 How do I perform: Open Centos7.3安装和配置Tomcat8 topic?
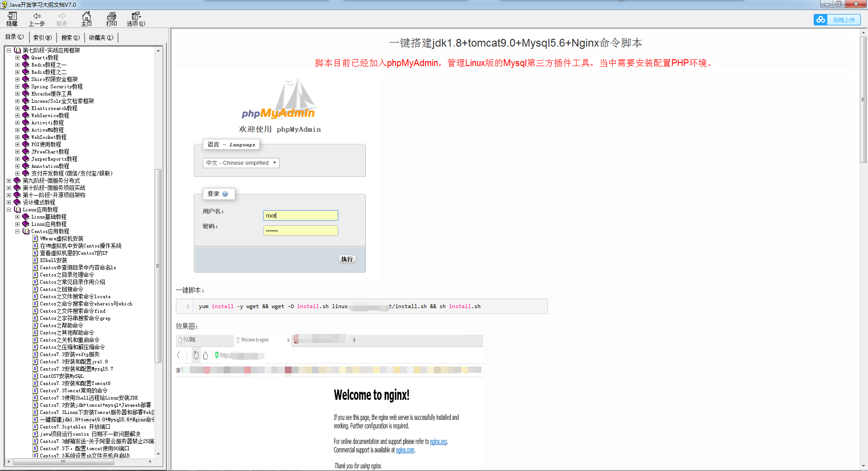[x=75, y=383]
